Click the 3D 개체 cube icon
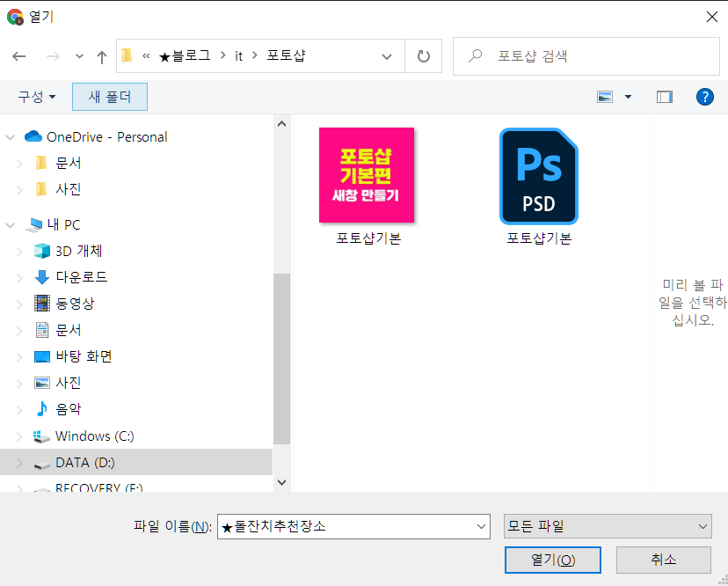Viewport: 728px width, 586px height. click(x=42, y=251)
